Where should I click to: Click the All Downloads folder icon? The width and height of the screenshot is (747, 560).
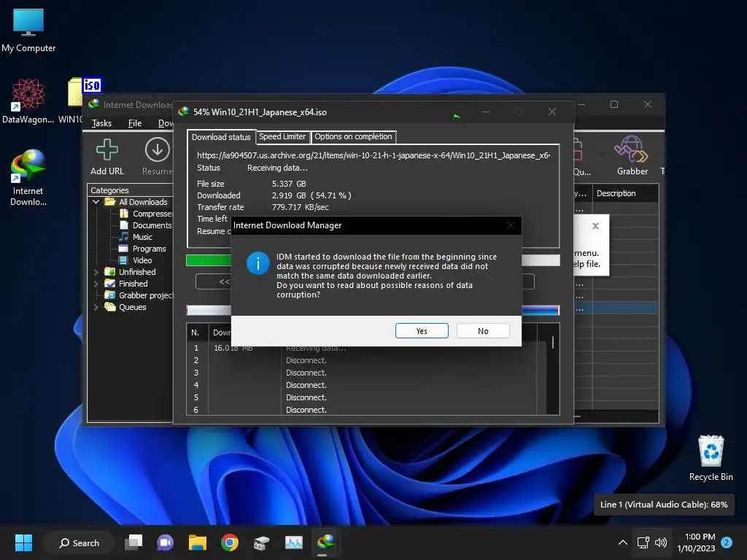(x=110, y=202)
